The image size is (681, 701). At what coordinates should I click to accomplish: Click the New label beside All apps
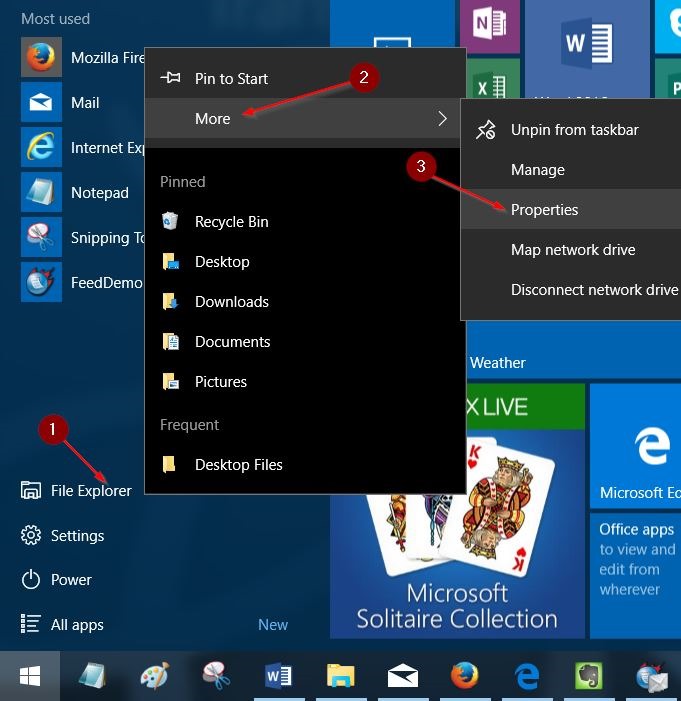pyautogui.click(x=273, y=625)
